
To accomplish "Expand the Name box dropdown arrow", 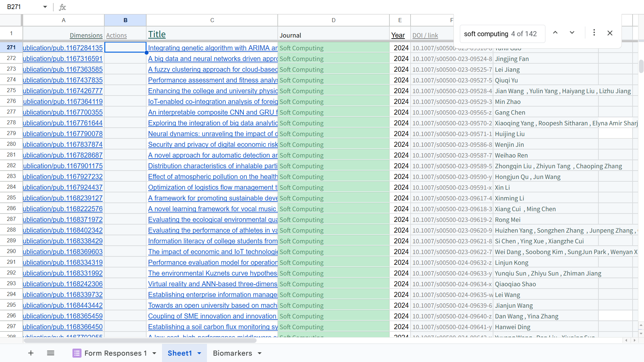I will pos(45,7).
